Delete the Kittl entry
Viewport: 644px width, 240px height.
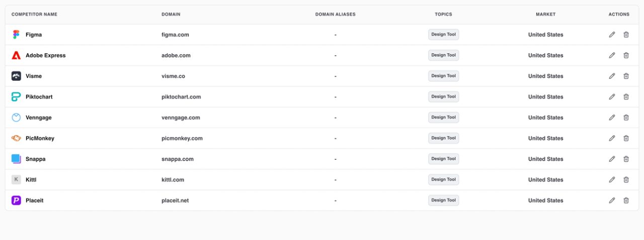tap(626, 179)
